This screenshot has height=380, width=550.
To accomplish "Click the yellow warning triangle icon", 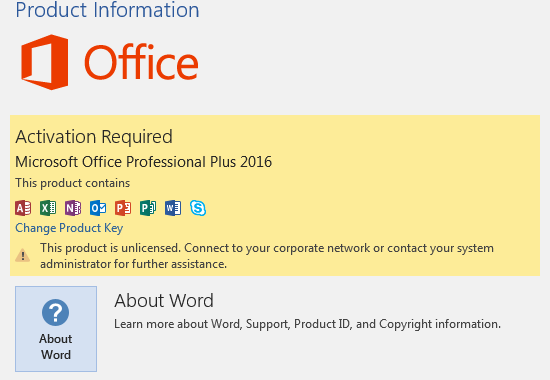I will 22,255.
